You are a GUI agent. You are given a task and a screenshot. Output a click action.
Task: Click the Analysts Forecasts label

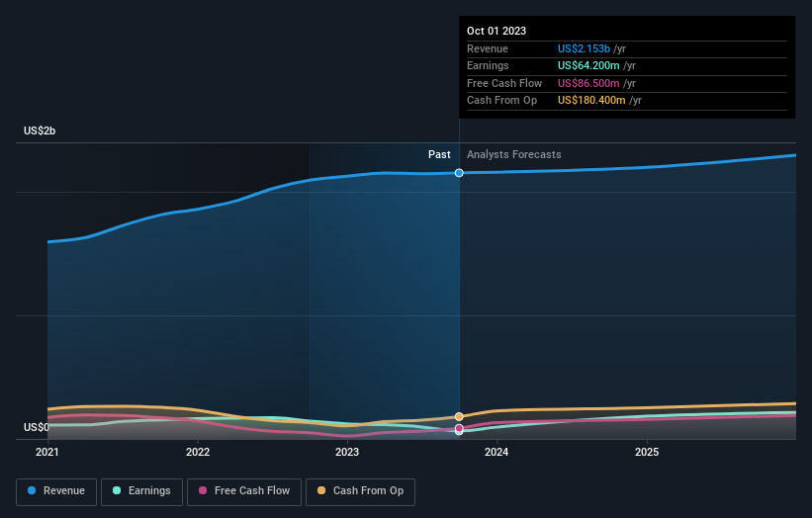513,155
